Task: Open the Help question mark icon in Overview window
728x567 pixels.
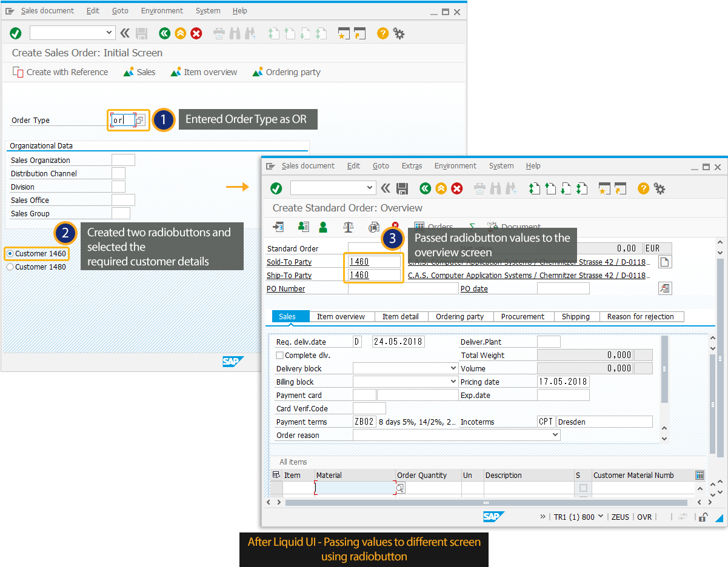Action: click(643, 188)
